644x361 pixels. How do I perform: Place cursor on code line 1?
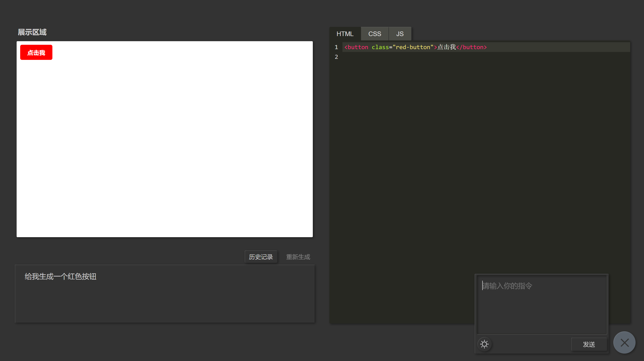(x=486, y=47)
